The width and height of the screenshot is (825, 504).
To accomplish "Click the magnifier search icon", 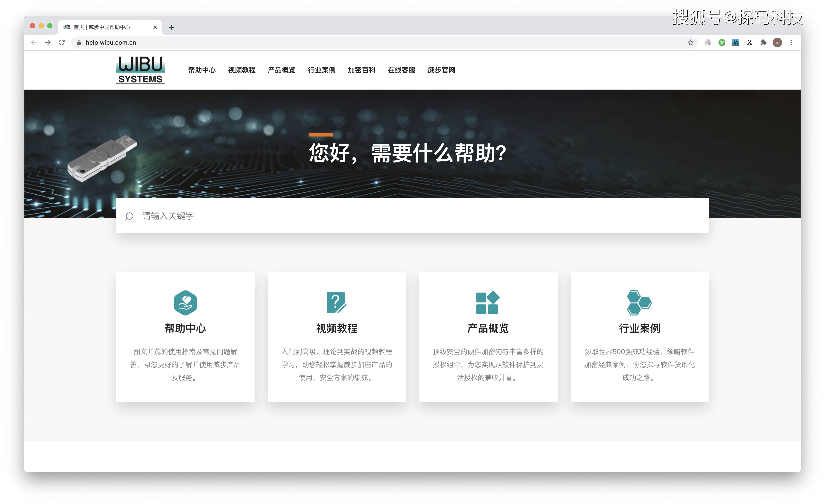I will click(129, 216).
